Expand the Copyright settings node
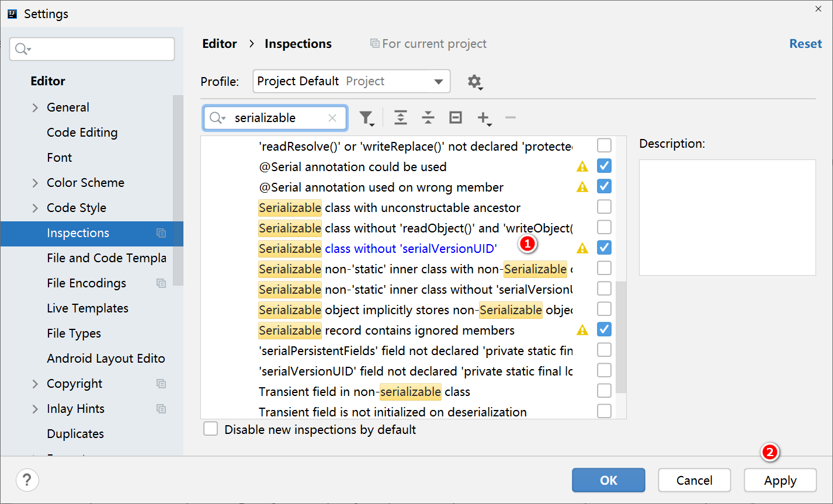The width and height of the screenshot is (833, 504). pyautogui.click(x=35, y=384)
